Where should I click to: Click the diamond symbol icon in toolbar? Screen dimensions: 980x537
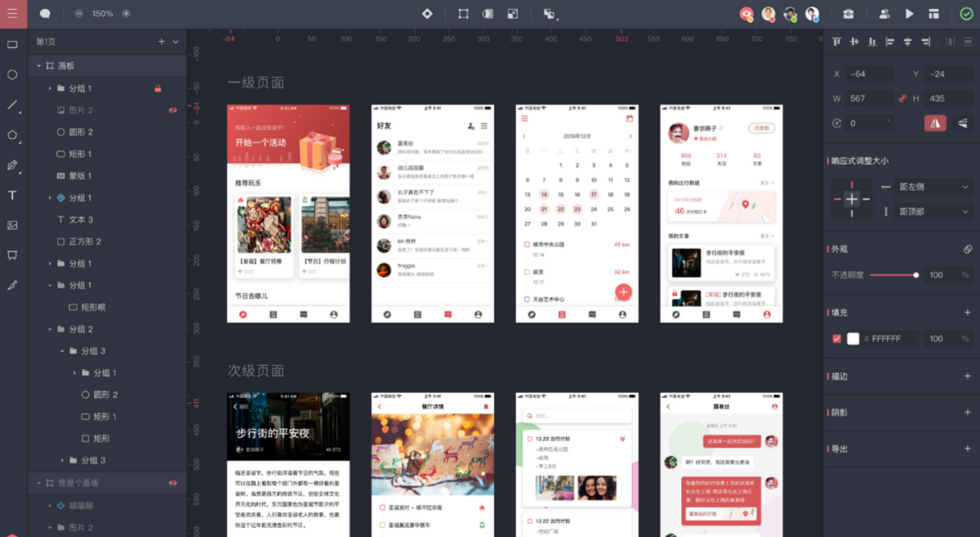427,14
